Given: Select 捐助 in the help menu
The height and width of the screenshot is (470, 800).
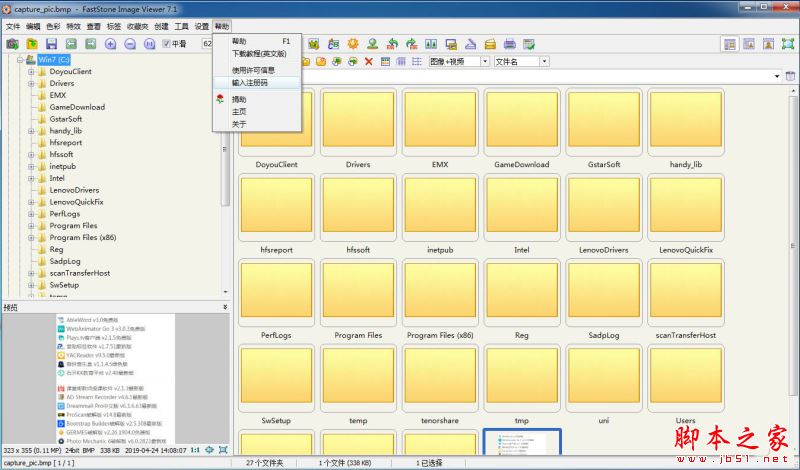Looking at the screenshot, I should [257, 100].
